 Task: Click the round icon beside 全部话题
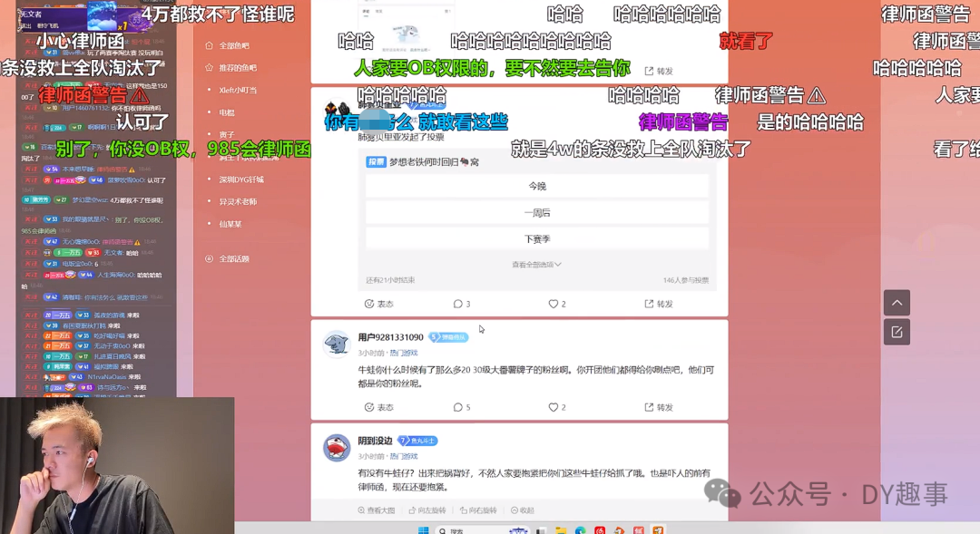pyautogui.click(x=210, y=258)
